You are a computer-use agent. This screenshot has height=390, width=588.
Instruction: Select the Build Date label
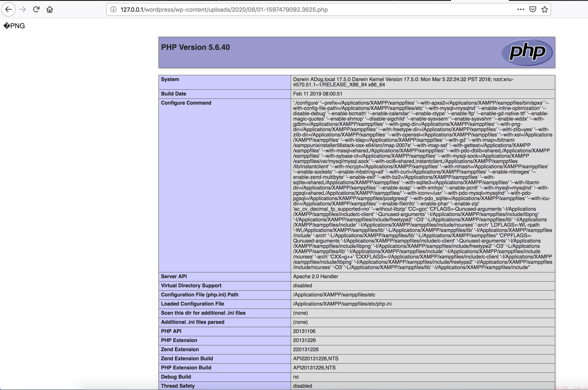click(174, 94)
